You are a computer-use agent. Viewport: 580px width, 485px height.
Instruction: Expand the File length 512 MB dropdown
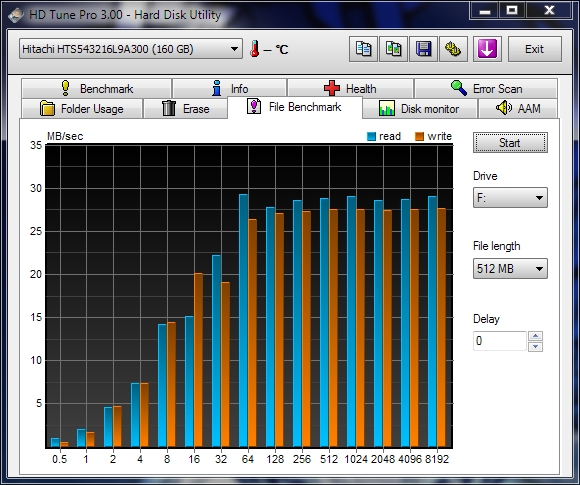[510, 269]
